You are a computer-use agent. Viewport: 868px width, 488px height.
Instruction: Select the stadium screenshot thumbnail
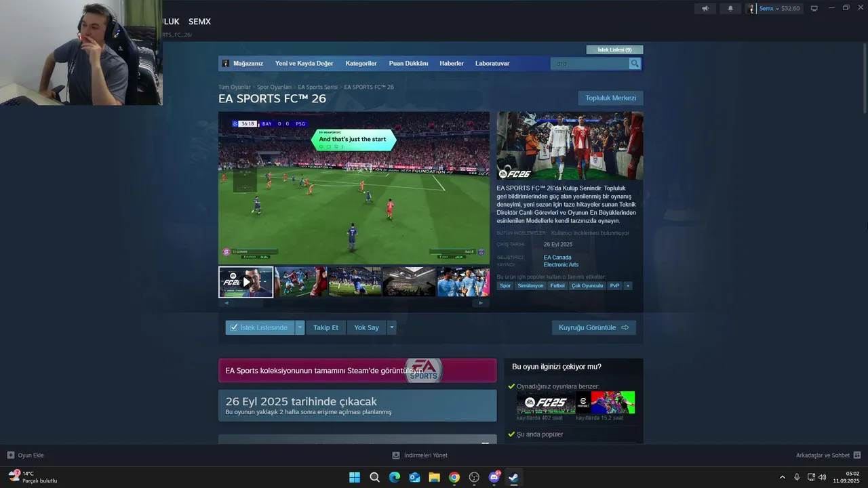click(x=410, y=282)
